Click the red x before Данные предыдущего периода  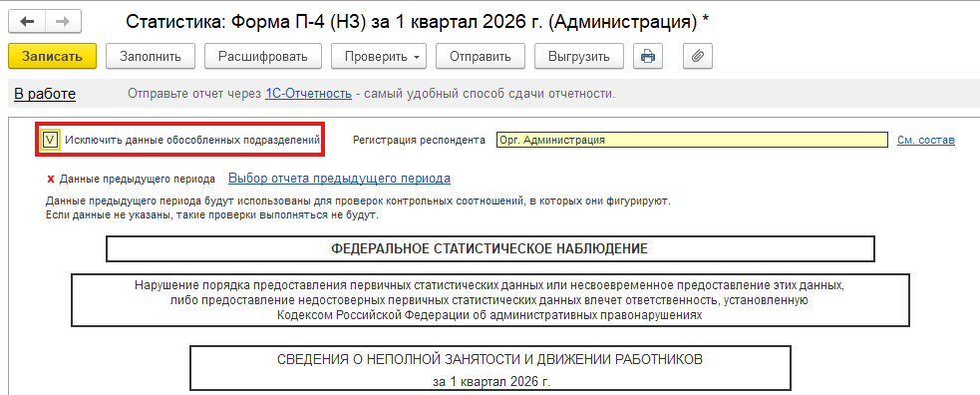pyautogui.click(x=51, y=180)
